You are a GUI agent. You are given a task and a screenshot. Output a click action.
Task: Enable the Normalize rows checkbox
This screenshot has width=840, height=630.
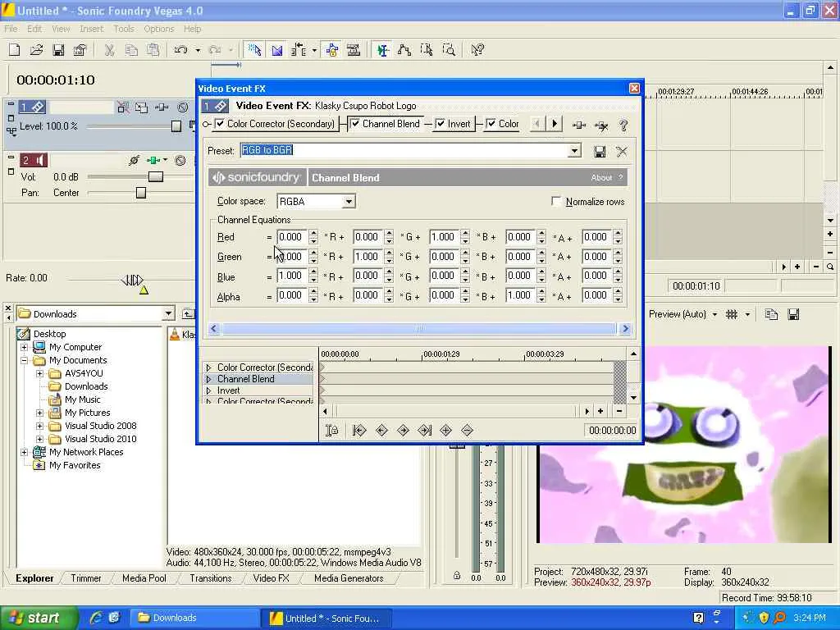coord(557,202)
